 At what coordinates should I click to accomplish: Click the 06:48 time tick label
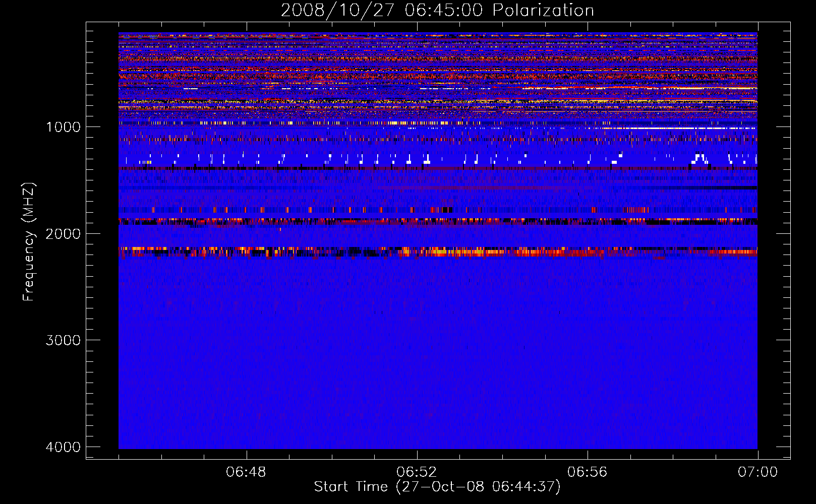pos(246,472)
